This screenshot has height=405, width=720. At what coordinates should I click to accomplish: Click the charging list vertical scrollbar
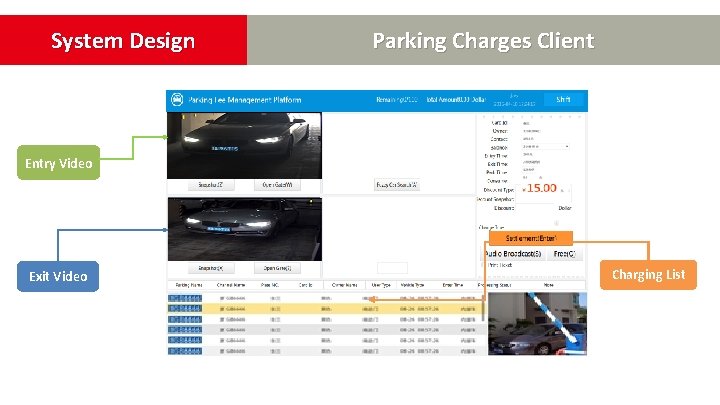tap(483, 309)
